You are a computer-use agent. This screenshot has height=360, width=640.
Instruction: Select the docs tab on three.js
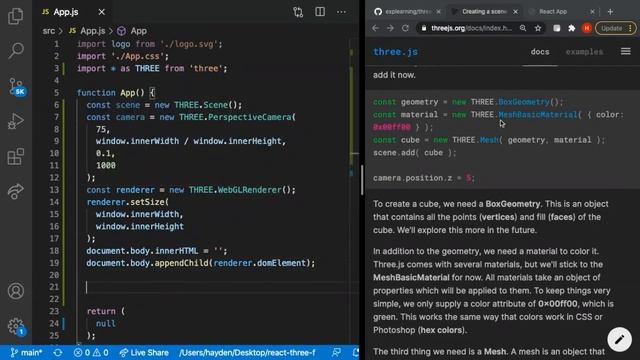[x=540, y=52]
